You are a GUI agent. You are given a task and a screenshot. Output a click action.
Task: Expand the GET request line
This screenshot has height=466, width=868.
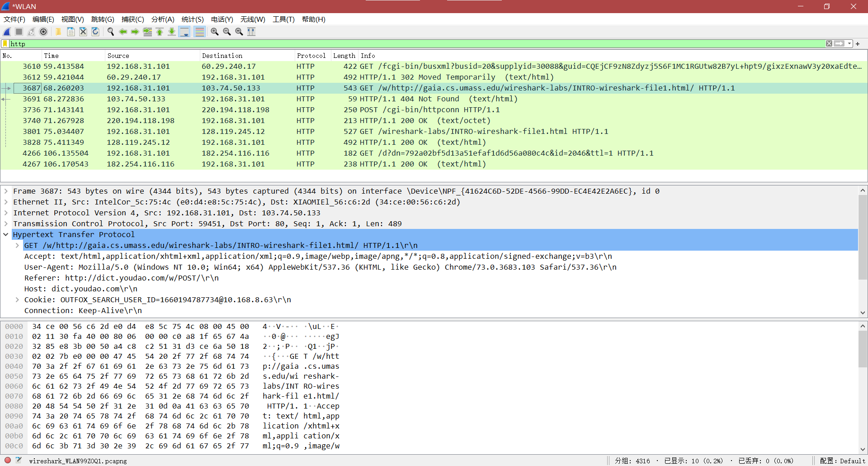coord(17,246)
